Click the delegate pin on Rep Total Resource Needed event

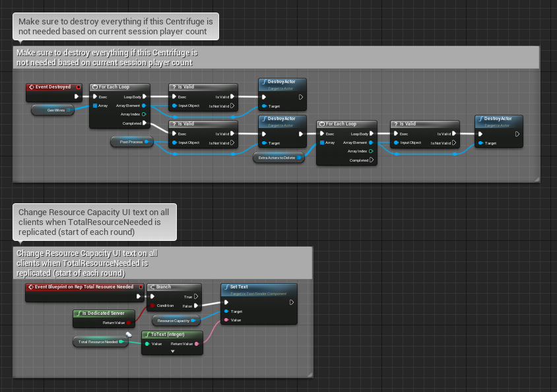coord(140,287)
